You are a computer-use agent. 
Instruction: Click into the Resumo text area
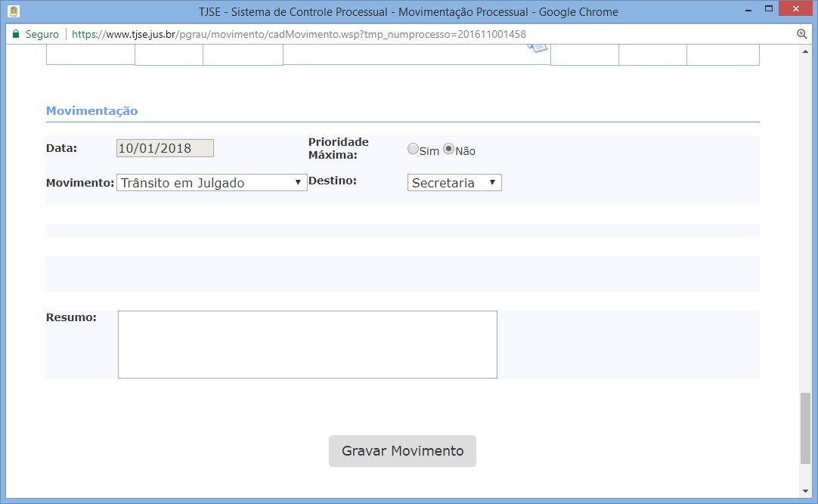[307, 344]
